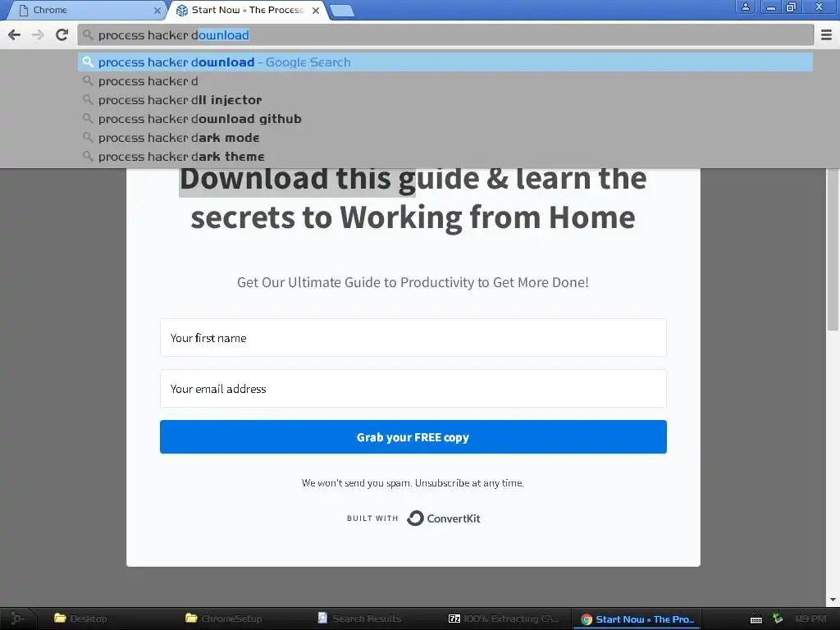This screenshot has width=840, height=630.
Task: Close the Chrome tab
Action: [157, 10]
